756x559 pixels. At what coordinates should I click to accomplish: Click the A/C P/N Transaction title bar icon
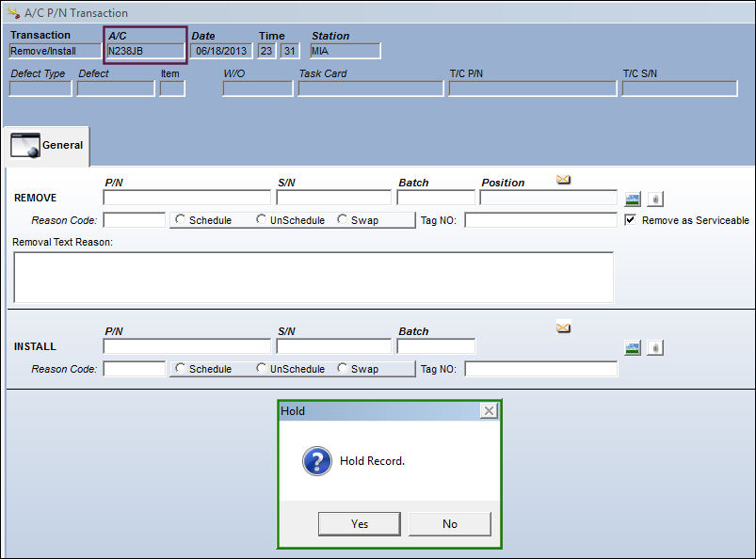(x=14, y=13)
